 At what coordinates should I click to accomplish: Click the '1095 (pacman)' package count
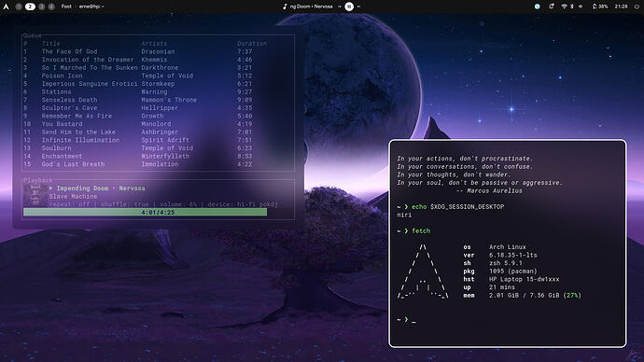513,271
